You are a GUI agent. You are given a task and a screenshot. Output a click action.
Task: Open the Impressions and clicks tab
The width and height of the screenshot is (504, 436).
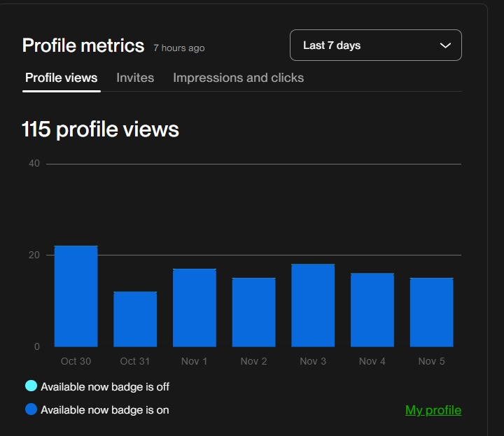[x=238, y=78]
